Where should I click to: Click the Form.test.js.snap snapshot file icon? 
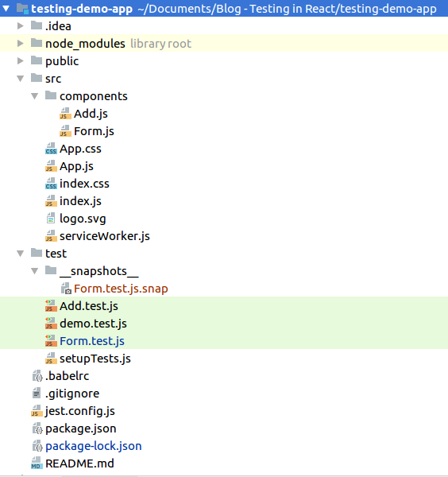66,289
